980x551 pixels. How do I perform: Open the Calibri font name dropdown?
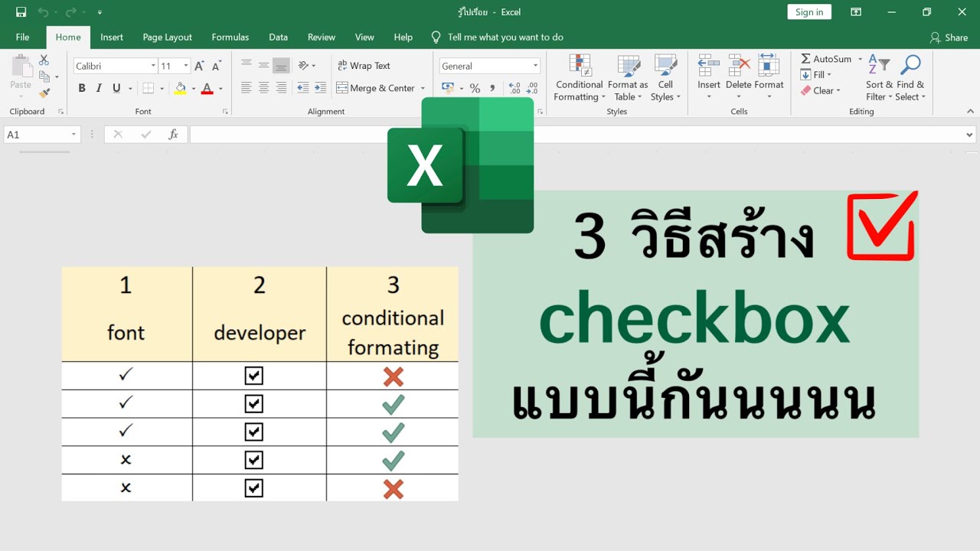pos(153,66)
